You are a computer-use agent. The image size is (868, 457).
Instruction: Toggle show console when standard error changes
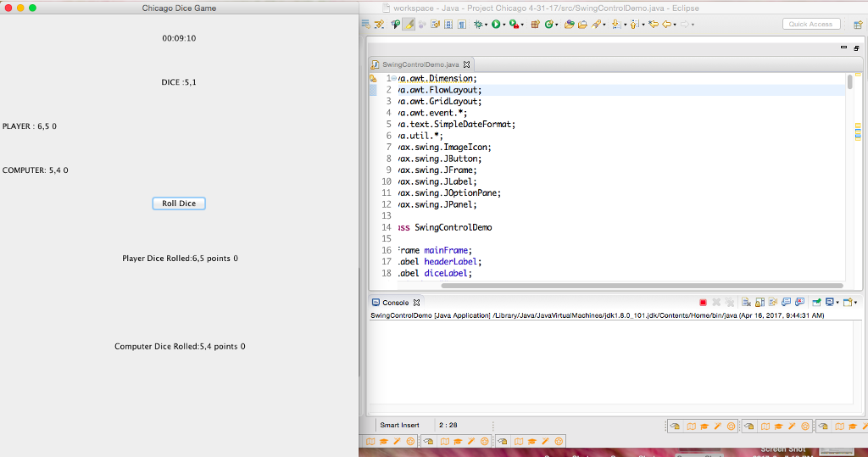(800, 303)
